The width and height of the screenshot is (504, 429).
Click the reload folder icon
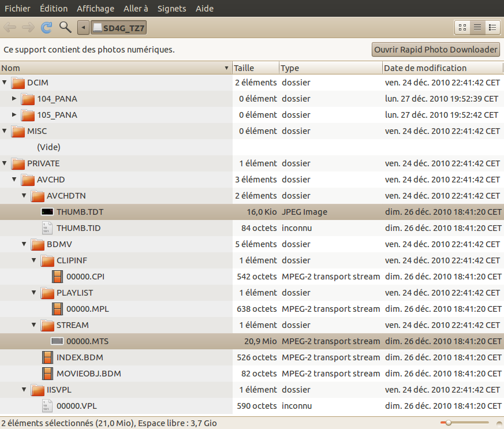(x=46, y=27)
